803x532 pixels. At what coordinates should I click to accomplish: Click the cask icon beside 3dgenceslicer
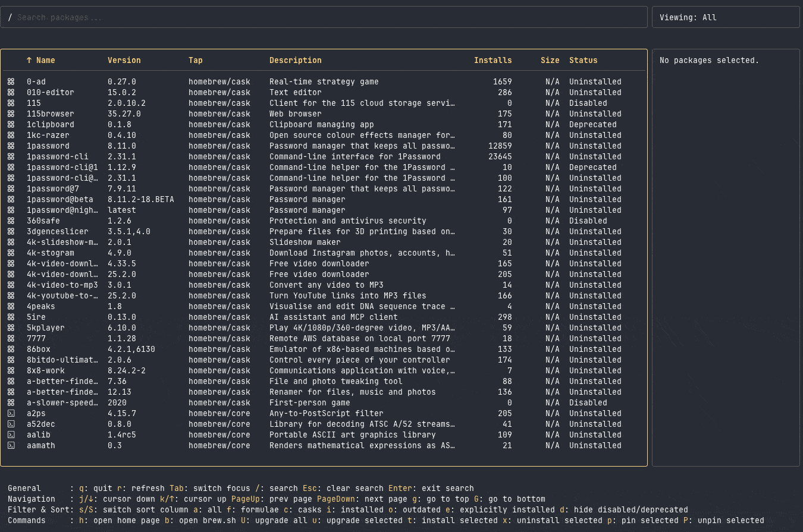click(11, 231)
